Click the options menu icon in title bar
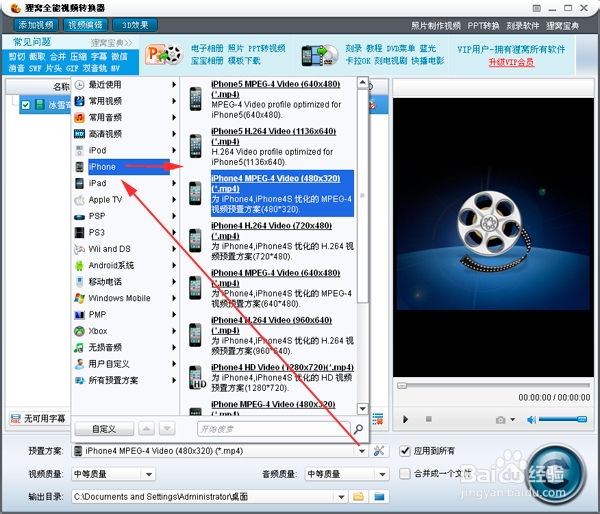This screenshot has width=600, height=514. click(536, 8)
